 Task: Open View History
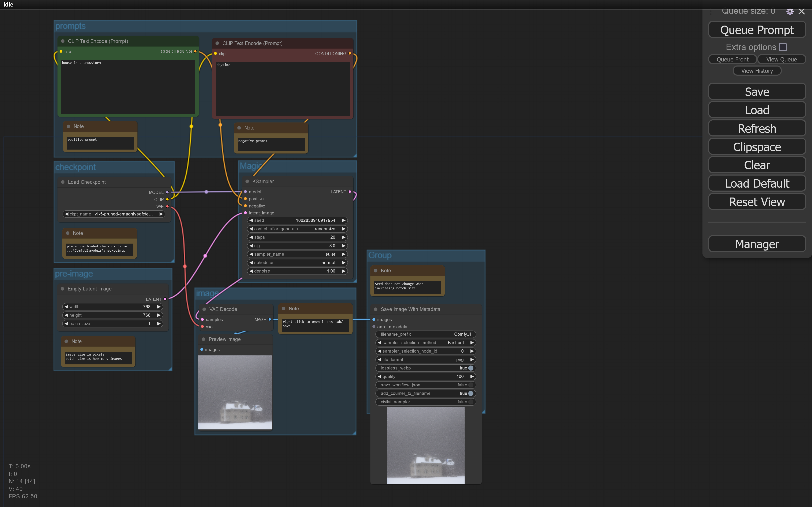pyautogui.click(x=757, y=71)
